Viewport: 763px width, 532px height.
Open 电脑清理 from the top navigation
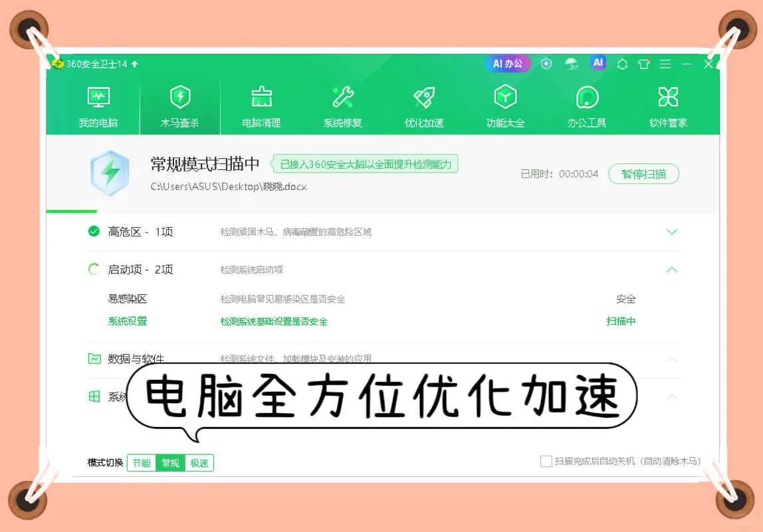[x=261, y=105]
